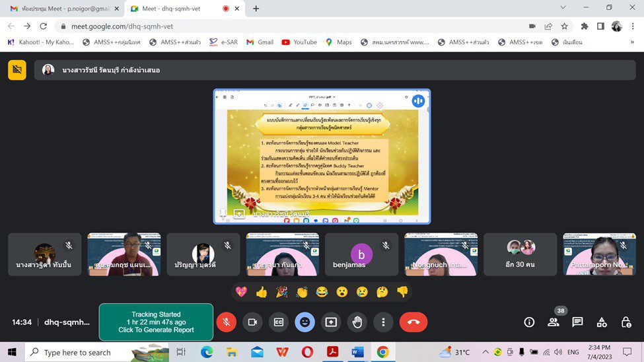Send the thumbs up reaction

pyautogui.click(x=262, y=292)
